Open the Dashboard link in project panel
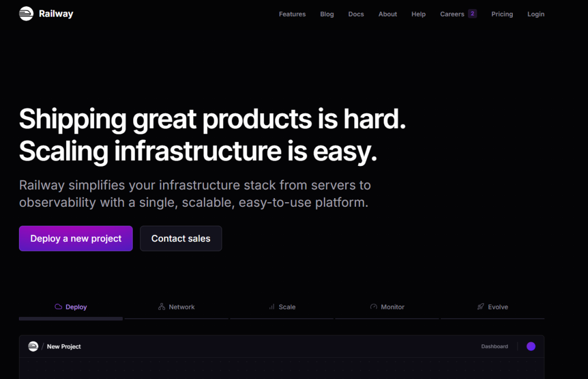 point(494,347)
